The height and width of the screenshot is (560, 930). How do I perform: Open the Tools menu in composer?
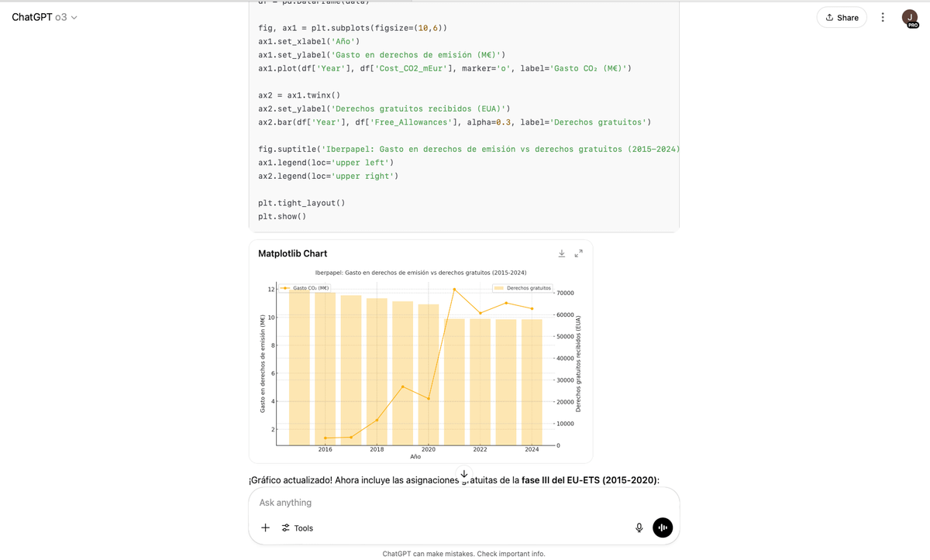(298, 527)
